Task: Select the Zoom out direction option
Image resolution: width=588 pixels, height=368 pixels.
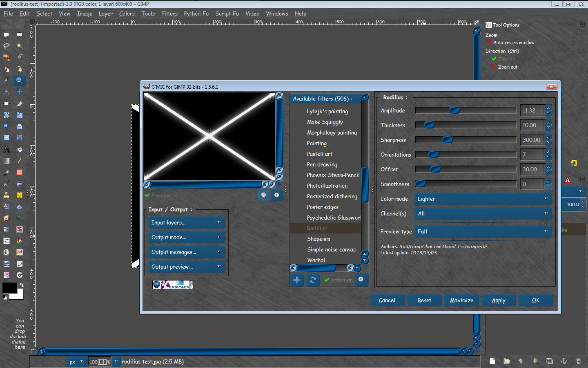Action: (504, 67)
